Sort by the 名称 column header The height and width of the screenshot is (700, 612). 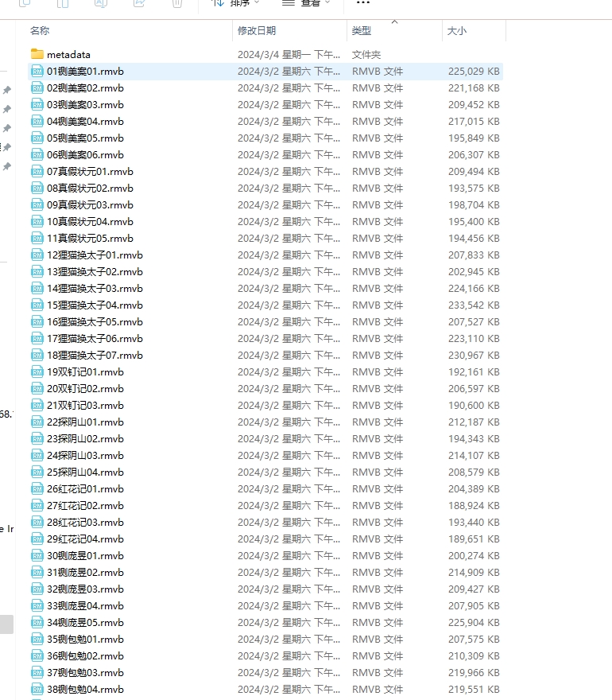tap(40, 31)
